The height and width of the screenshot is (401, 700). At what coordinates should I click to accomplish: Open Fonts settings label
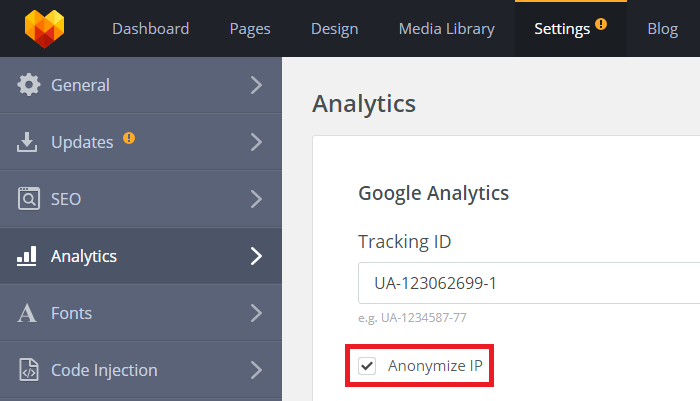click(71, 313)
